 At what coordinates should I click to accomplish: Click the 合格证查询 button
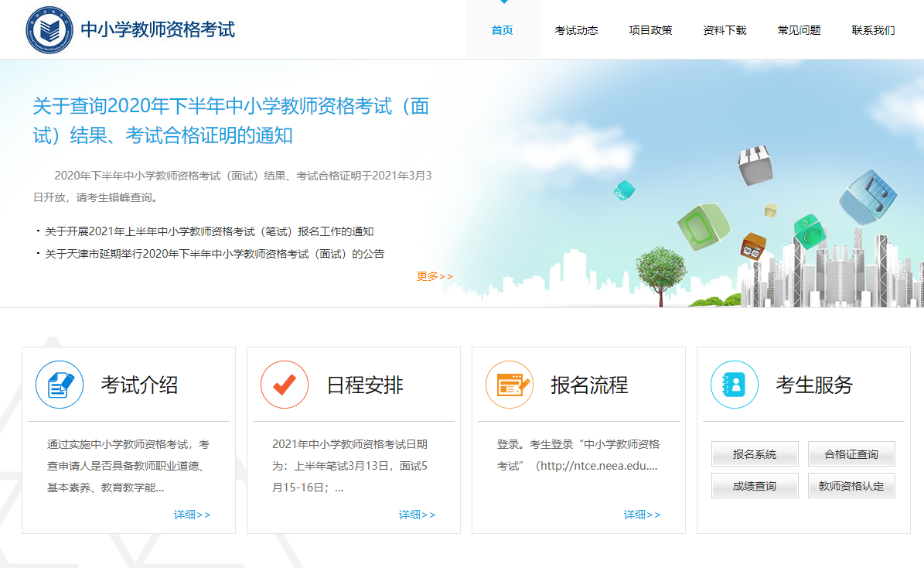tap(851, 454)
